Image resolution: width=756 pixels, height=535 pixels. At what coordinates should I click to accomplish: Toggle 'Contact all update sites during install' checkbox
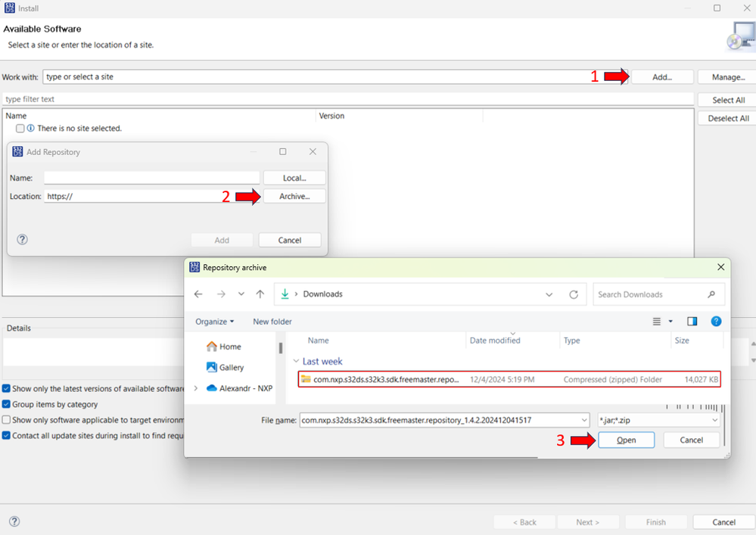click(6, 436)
